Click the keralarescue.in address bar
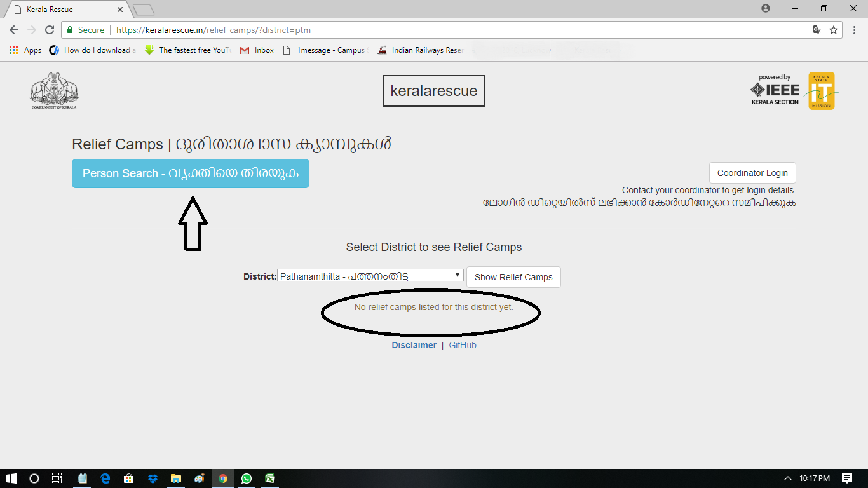This screenshot has width=868, height=488. 445,30
